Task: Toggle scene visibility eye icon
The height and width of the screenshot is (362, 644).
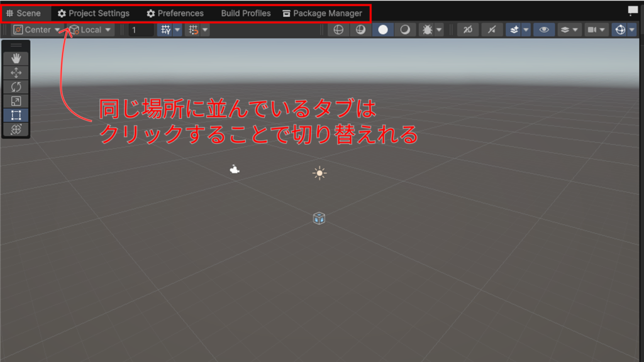Action: (544, 30)
